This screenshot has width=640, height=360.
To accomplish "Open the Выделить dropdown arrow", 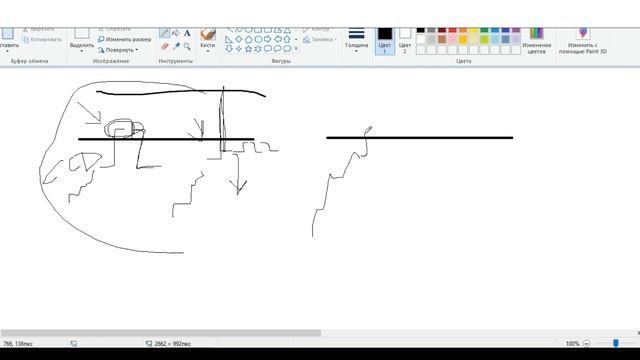I will [82, 51].
